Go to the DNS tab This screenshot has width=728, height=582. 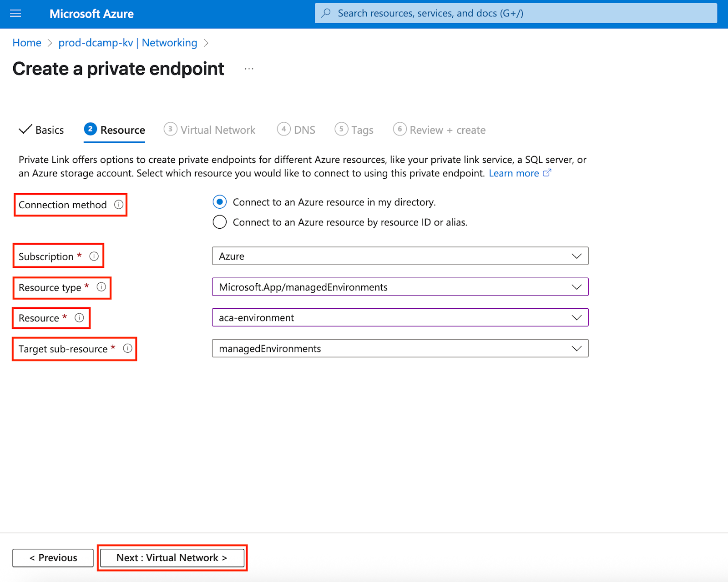click(296, 130)
